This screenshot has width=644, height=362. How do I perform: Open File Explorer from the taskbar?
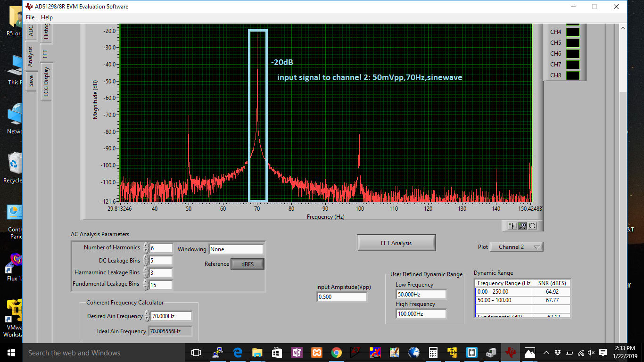click(x=257, y=353)
